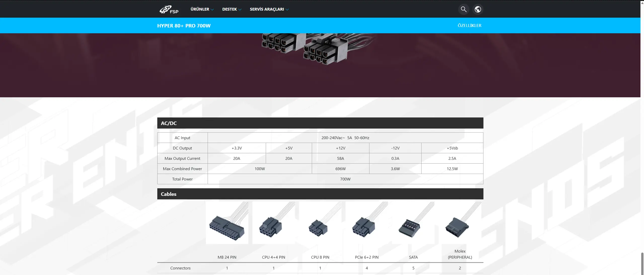The width and height of the screenshot is (644, 275).
Task: Select the +12V cell
Action: click(x=340, y=148)
